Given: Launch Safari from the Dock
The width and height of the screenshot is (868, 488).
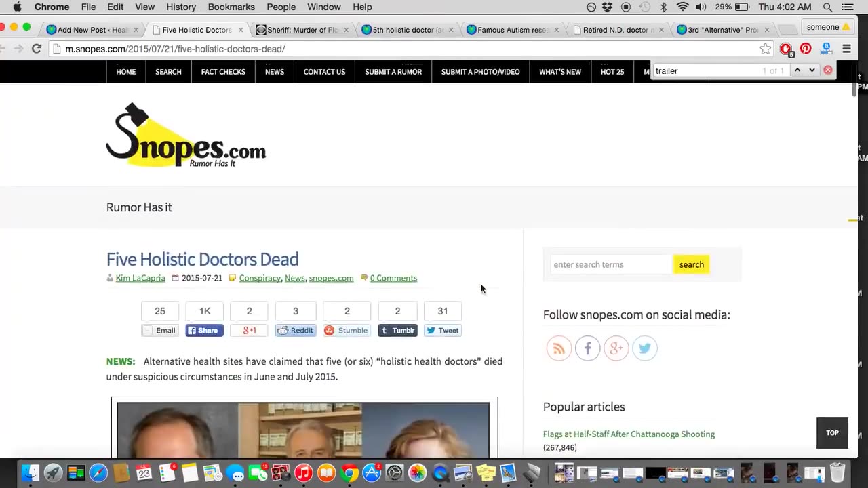Looking at the screenshot, I should (98, 472).
